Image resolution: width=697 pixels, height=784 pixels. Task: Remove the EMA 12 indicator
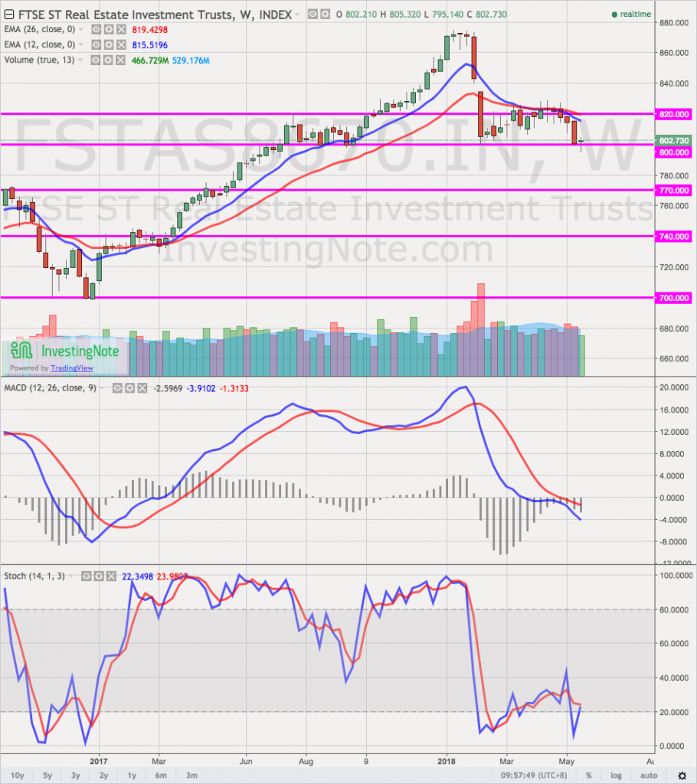(x=120, y=42)
